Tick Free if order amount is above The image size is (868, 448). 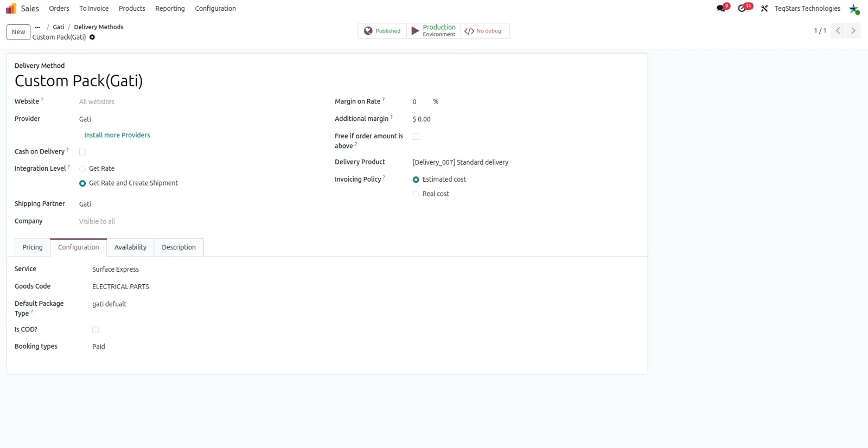tap(416, 137)
